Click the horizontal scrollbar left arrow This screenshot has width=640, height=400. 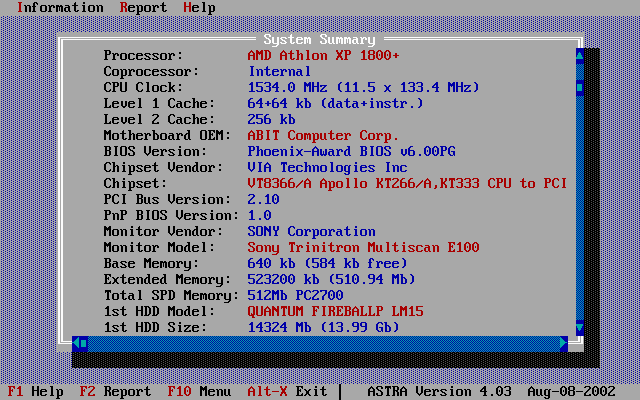[x=76, y=343]
